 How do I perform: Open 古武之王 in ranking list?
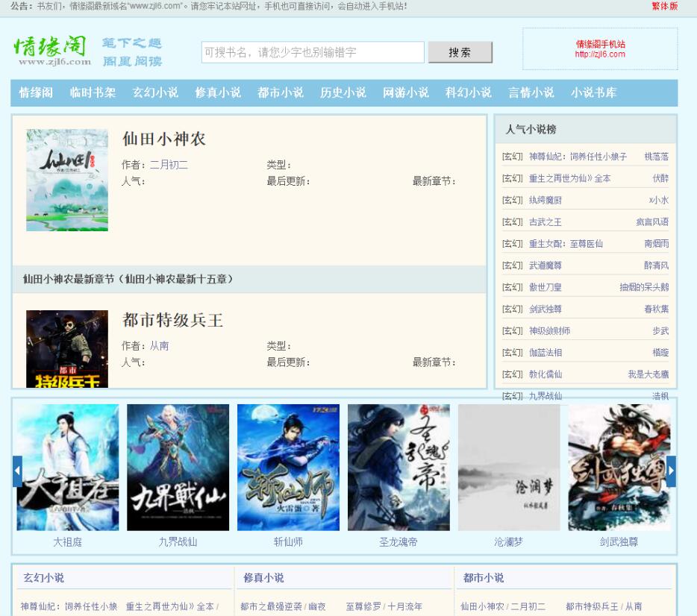pos(546,221)
